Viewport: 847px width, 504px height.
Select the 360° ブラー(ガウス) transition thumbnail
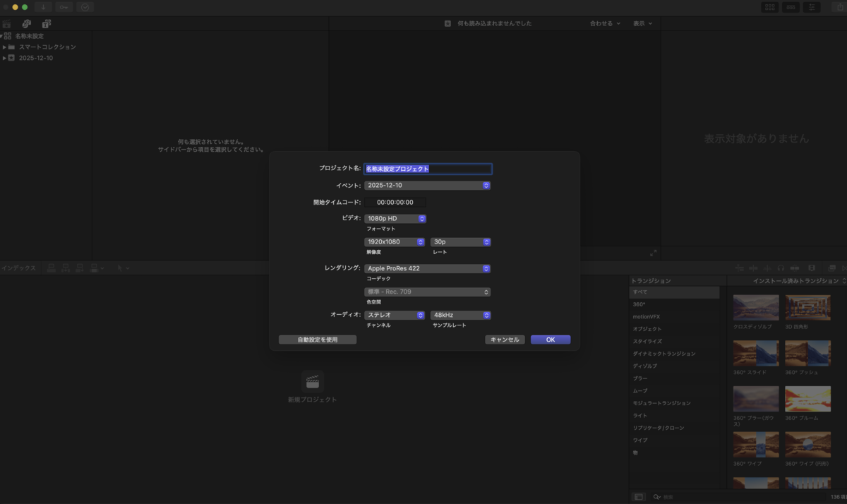coord(756,399)
